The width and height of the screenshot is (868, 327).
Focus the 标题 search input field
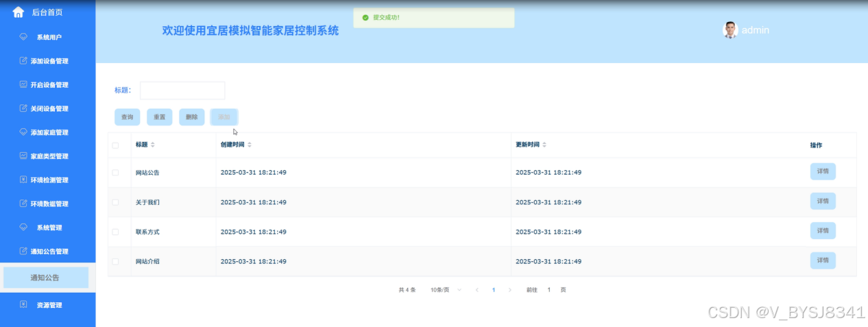click(x=182, y=90)
